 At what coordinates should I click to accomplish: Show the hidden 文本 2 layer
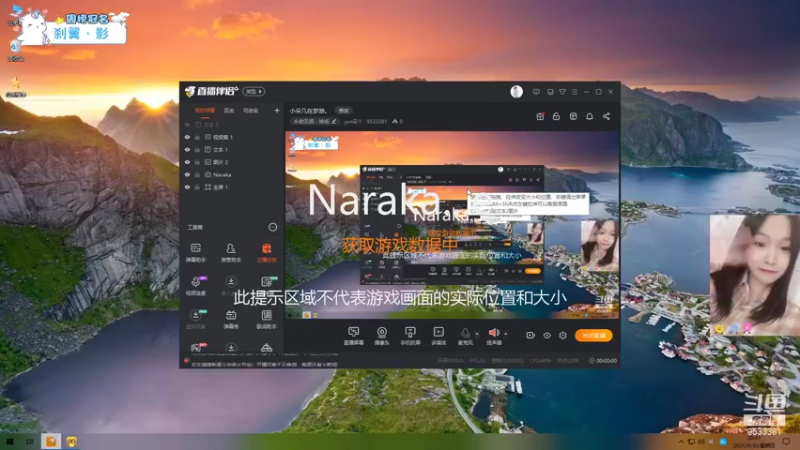[187, 124]
